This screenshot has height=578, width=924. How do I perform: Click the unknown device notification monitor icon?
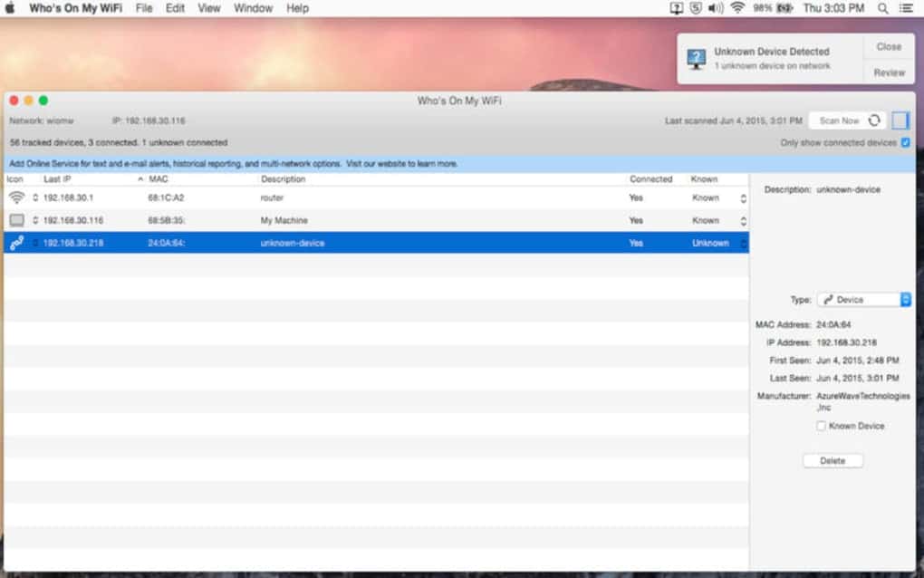coord(696,59)
